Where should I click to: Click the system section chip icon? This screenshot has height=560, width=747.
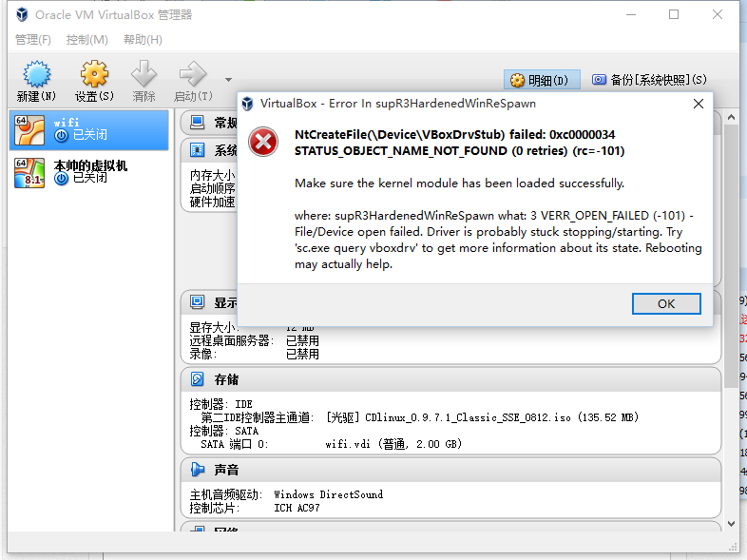click(x=197, y=150)
